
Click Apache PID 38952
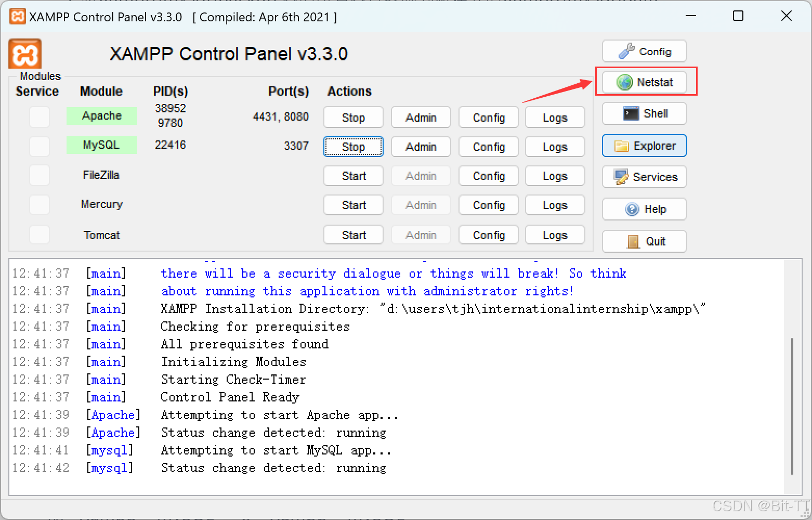[171, 108]
